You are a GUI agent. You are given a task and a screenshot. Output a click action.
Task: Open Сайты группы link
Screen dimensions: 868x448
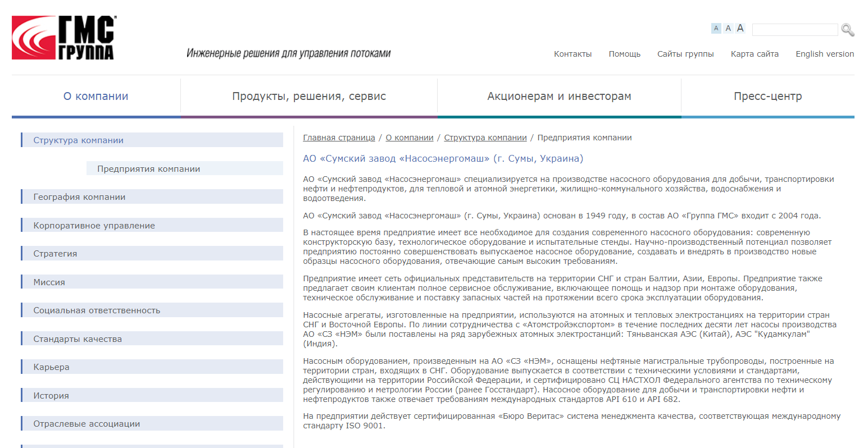685,54
